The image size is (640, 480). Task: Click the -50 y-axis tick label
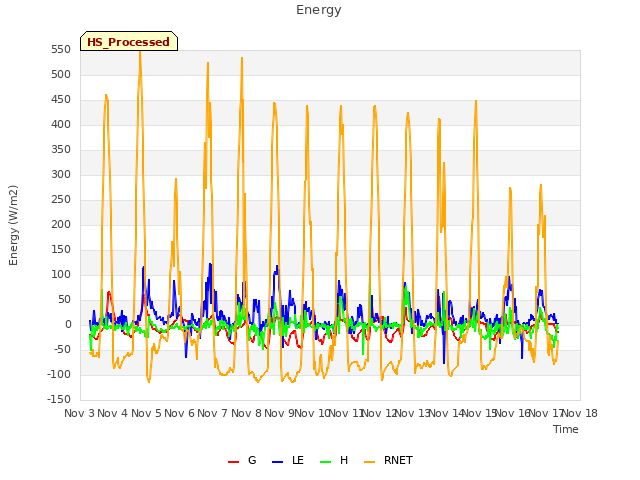click(x=61, y=349)
